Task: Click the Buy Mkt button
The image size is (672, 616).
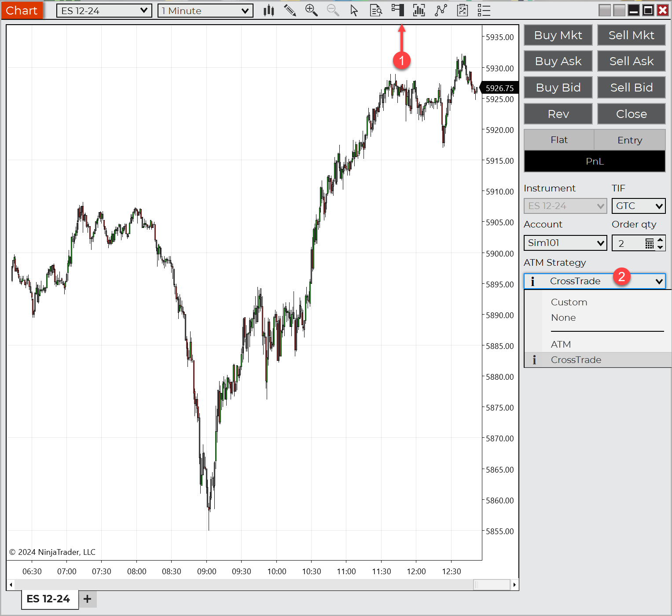Action: click(x=558, y=35)
